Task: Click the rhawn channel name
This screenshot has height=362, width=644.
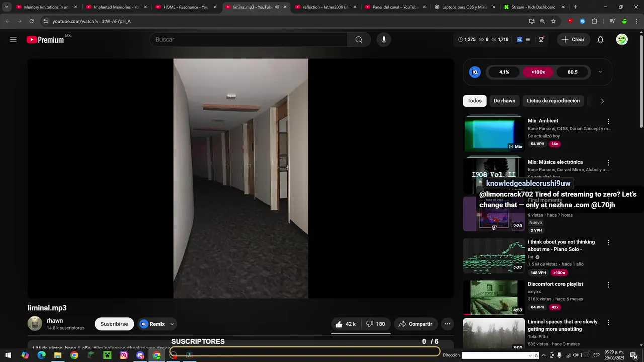Action: [x=55, y=321]
